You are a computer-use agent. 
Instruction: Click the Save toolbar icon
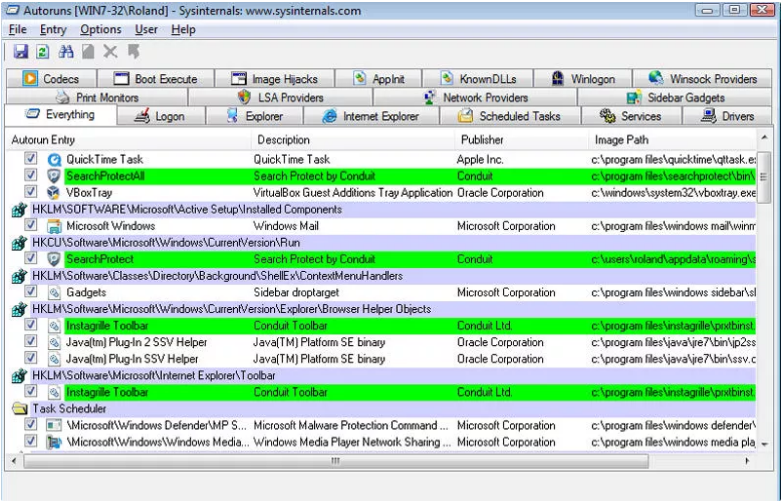20,51
